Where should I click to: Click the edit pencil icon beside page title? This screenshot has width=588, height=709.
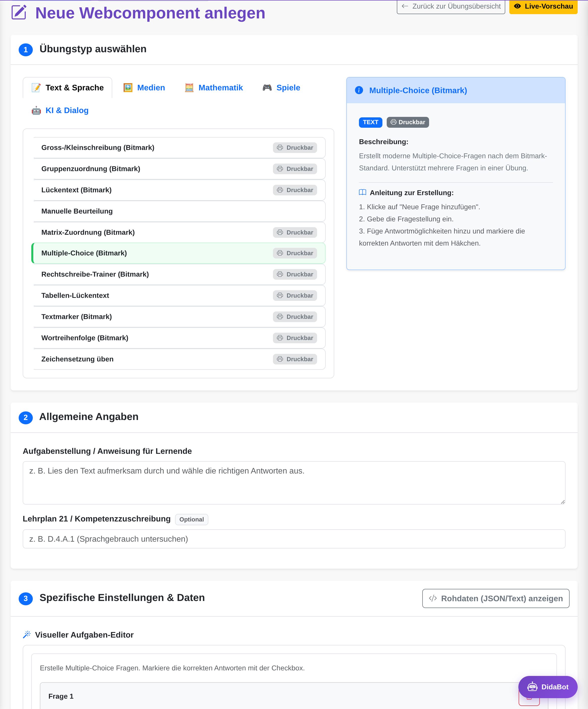(19, 12)
